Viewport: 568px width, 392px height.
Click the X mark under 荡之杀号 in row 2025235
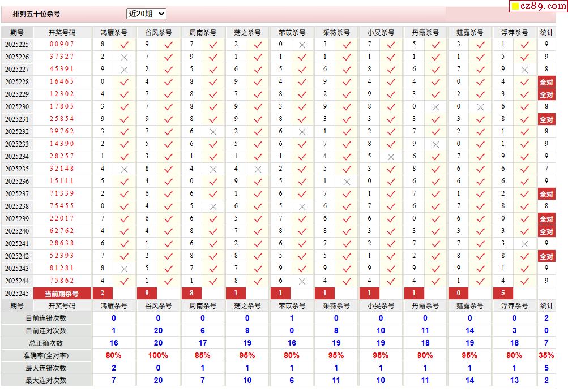(258, 169)
